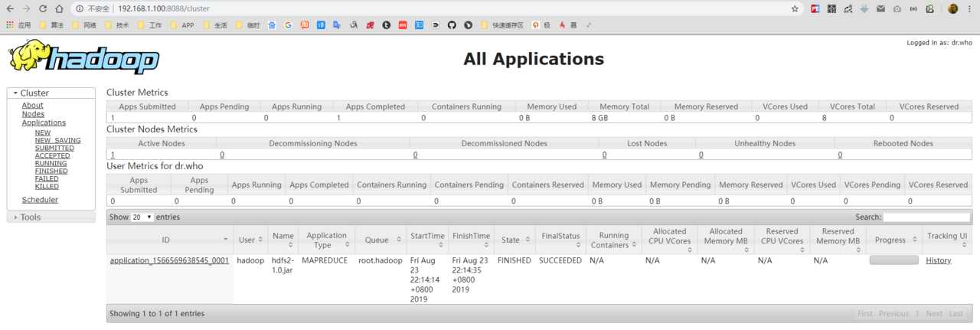
Task: Click the browser address bar URL
Action: pos(163,8)
